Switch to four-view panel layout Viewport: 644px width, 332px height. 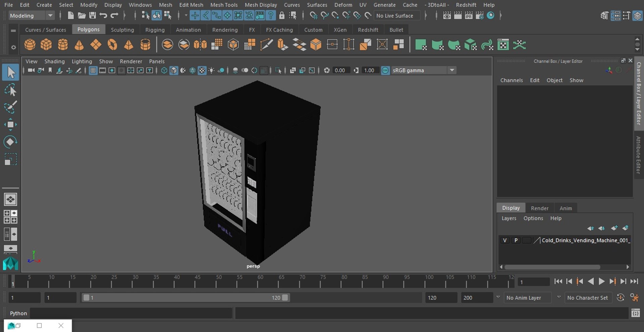point(10,217)
